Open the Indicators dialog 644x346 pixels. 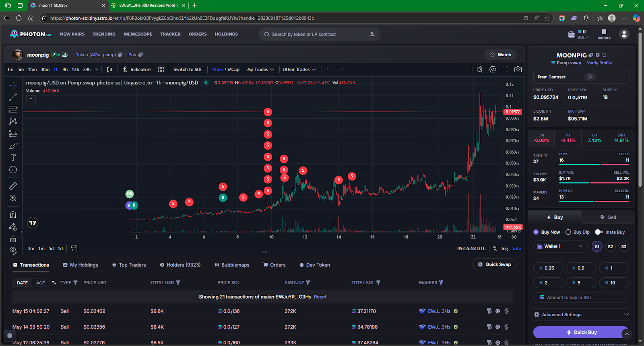pos(137,70)
